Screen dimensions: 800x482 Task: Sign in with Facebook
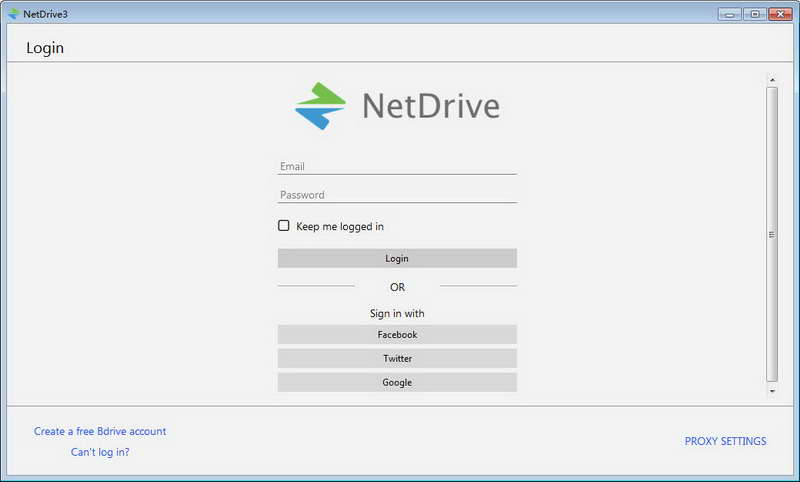(397, 335)
